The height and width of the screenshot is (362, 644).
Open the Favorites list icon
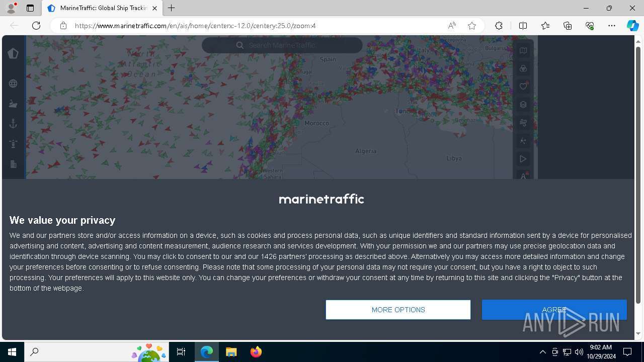pyautogui.click(x=545, y=26)
